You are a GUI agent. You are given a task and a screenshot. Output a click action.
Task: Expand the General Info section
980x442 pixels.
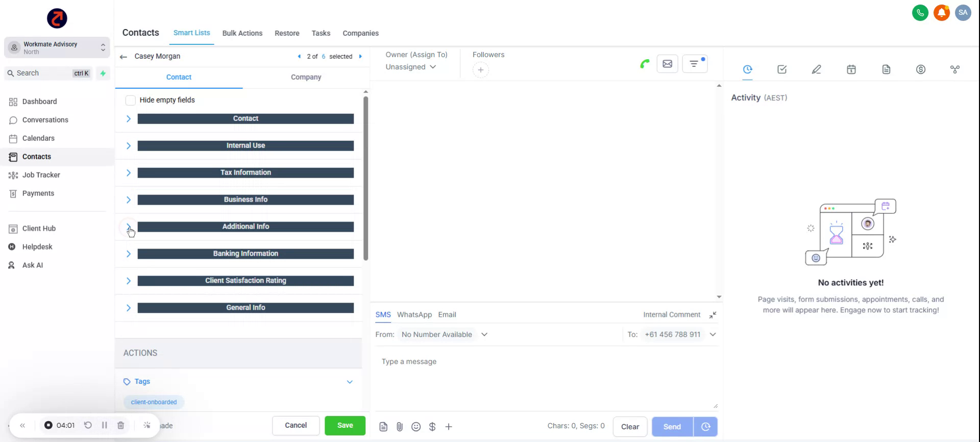point(129,308)
